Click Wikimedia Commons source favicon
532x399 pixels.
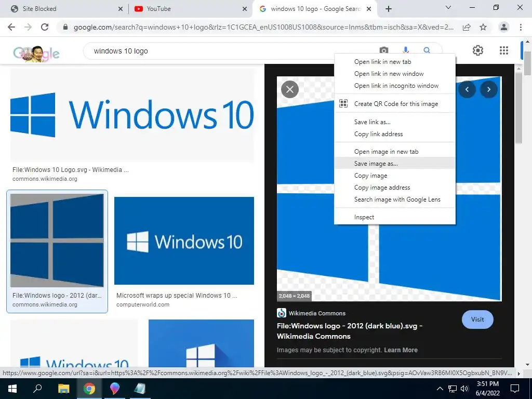coord(281,313)
